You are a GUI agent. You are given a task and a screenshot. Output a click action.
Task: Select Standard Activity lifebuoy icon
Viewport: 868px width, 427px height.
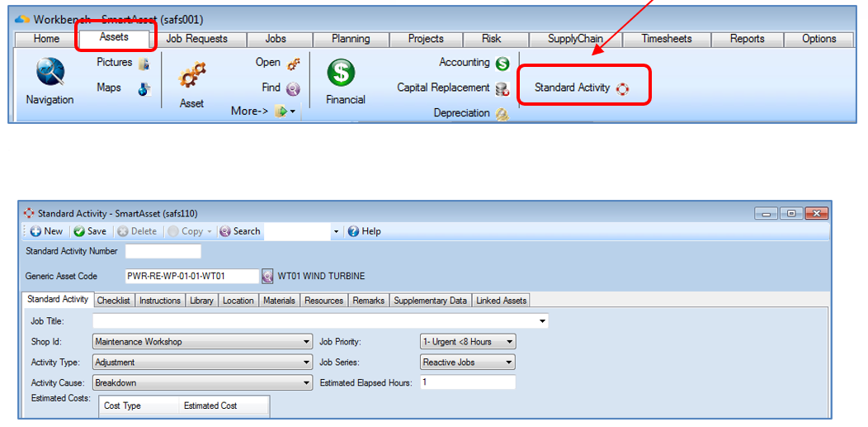tap(623, 88)
